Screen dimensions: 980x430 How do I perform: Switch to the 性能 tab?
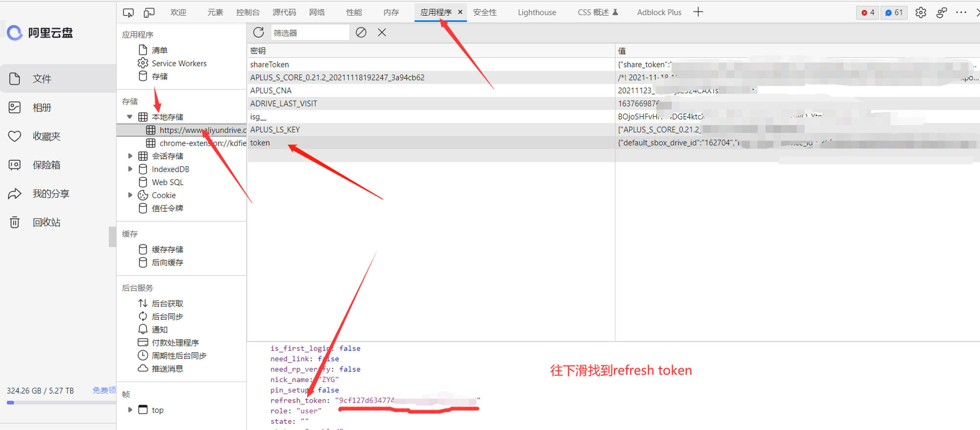click(x=354, y=12)
